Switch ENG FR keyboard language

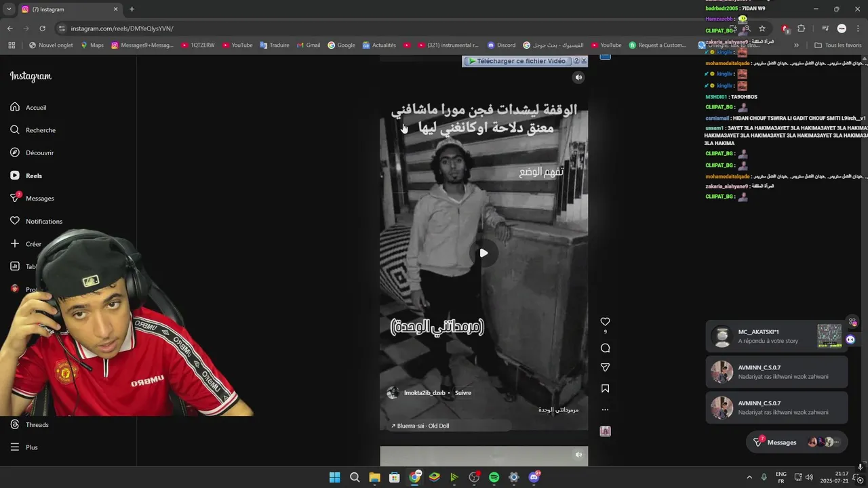click(781, 477)
